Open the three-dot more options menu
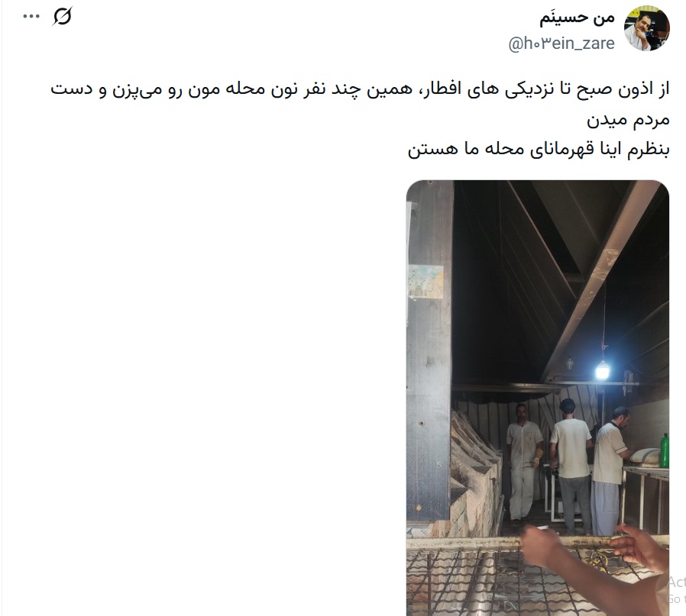This screenshot has width=686, height=616. (x=31, y=17)
